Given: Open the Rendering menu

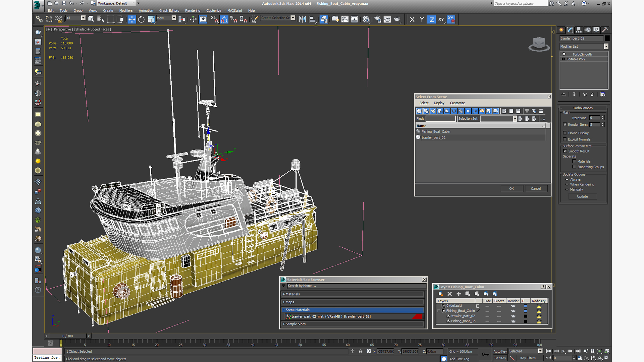Looking at the screenshot, I should pyautogui.click(x=193, y=10).
